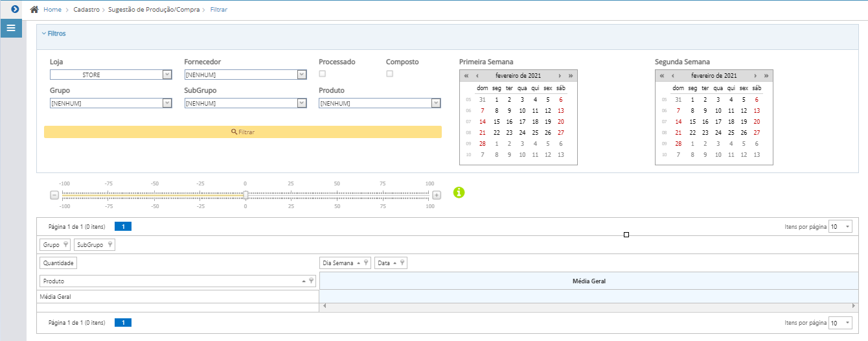Click slider track at the -50 mark

154,194
